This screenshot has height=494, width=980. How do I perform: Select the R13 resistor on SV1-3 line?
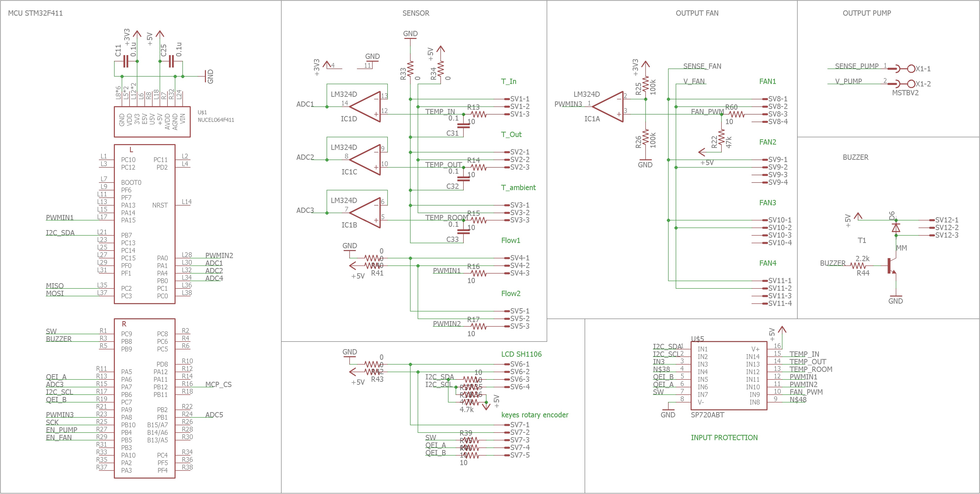click(x=479, y=114)
